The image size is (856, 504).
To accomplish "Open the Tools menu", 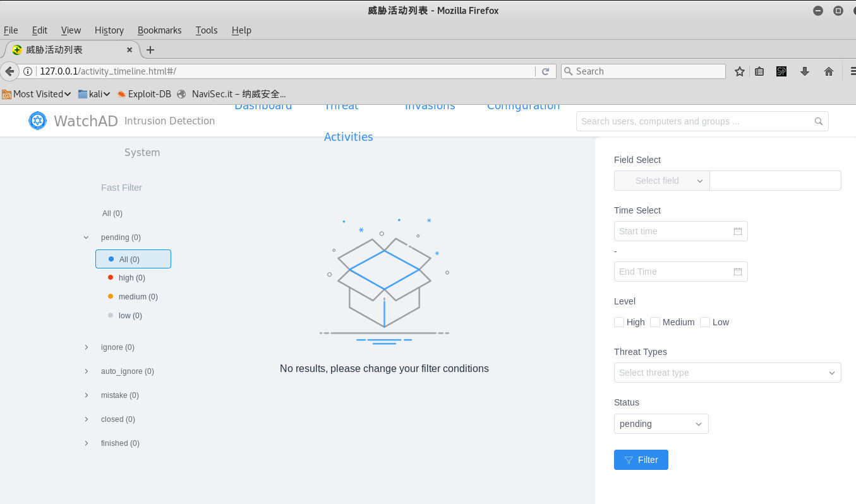I will (x=206, y=30).
